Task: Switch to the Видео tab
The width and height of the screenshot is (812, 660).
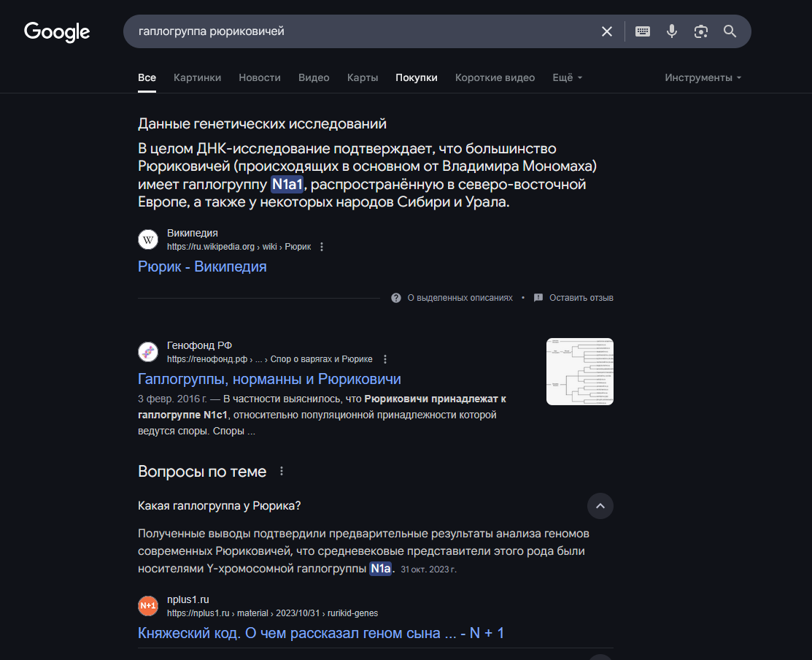Action: [x=314, y=77]
